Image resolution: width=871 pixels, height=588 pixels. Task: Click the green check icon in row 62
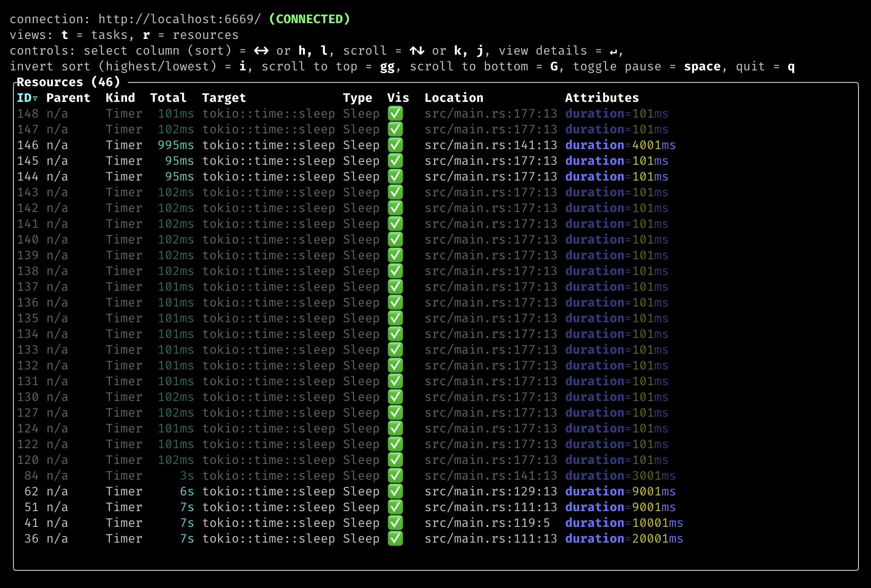[x=395, y=491]
